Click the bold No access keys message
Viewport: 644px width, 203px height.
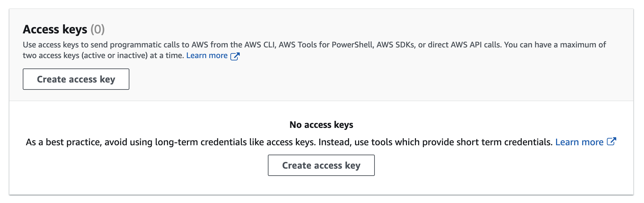[321, 125]
